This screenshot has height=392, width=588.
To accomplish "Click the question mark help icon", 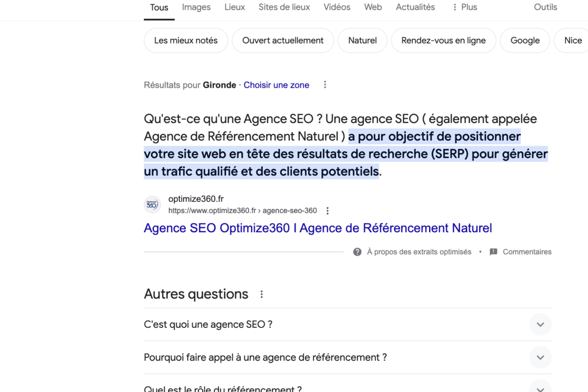I will (358, 252).
